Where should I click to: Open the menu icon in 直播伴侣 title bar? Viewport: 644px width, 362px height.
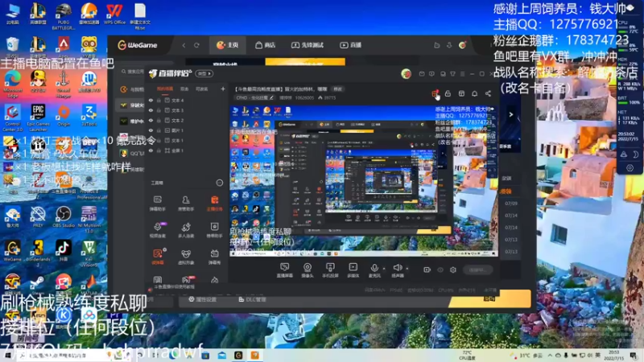coord(462,74)
